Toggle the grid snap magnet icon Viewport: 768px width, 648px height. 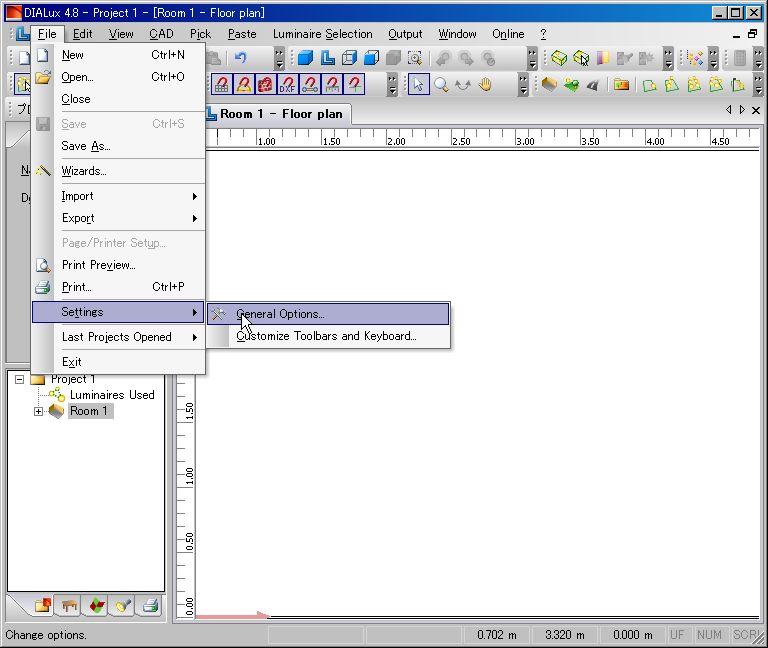(221, 84)
